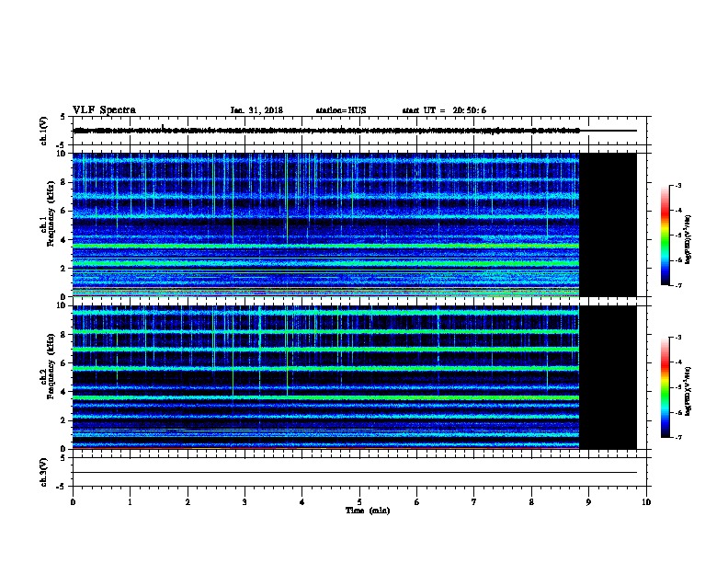This screenshot has height=563, width=728.
Task: Click the "station=HUS" header label
Action: click(x=341, y=110)
